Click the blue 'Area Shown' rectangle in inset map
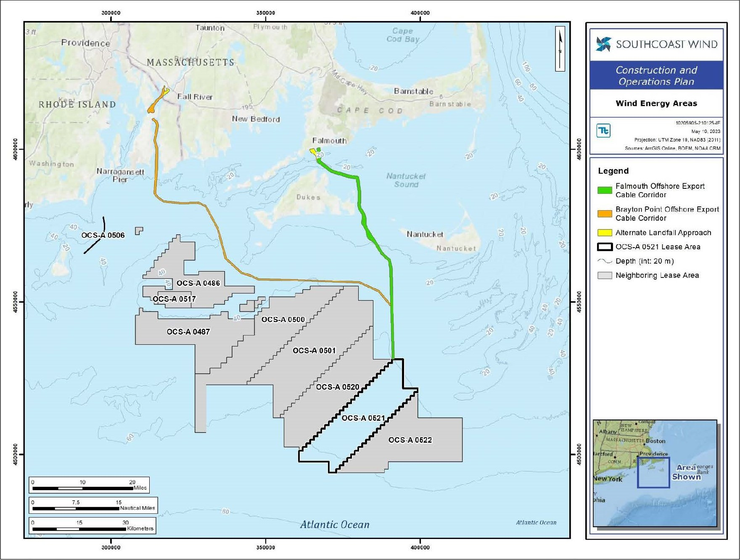 pos(653,473)
